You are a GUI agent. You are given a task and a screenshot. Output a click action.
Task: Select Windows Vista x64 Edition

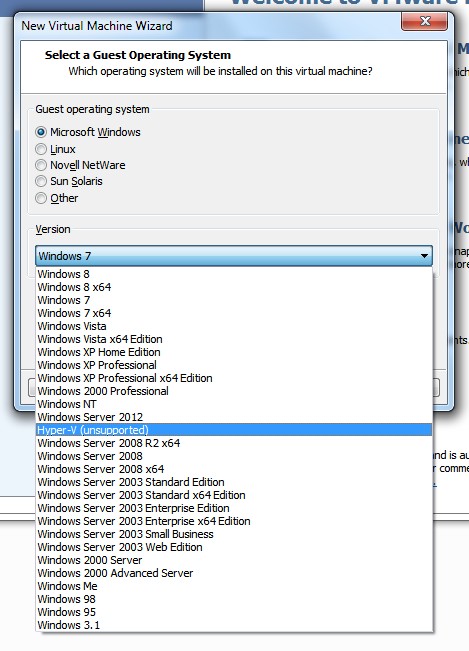pos(234,339)
